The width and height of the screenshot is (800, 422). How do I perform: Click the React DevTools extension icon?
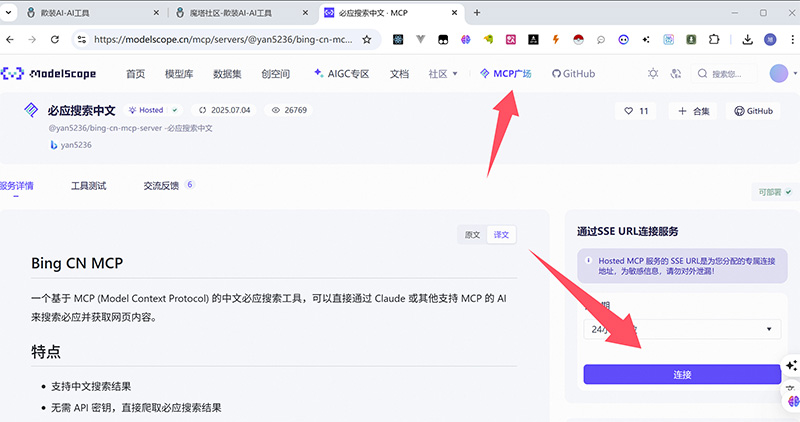tap(398, 39)
